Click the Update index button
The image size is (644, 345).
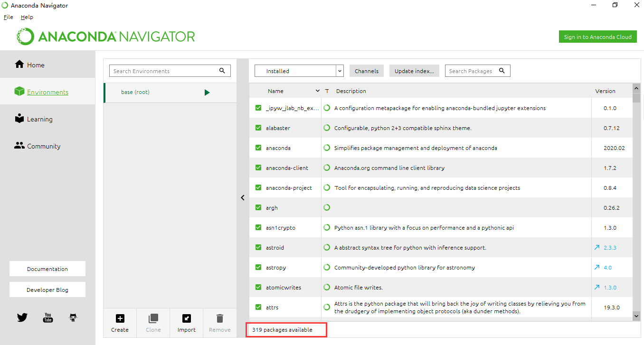415,71
